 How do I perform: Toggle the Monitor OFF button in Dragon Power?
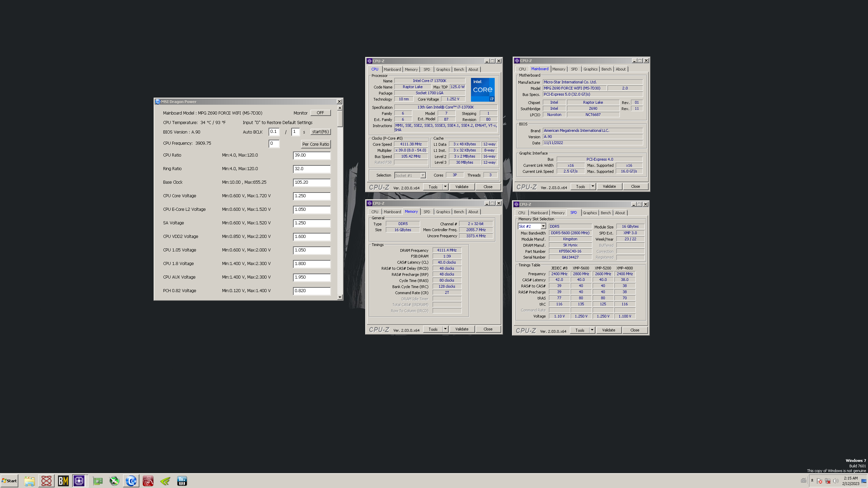tap(320, 113)
